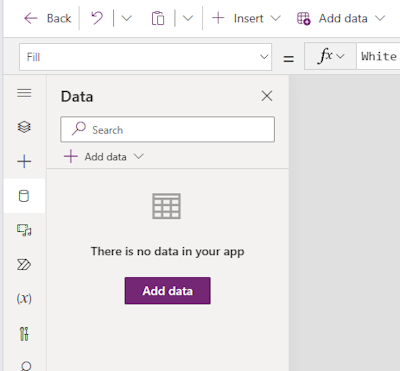
Task: Open the Search magnifier icon in rail
Action: [x=26, y=366]
